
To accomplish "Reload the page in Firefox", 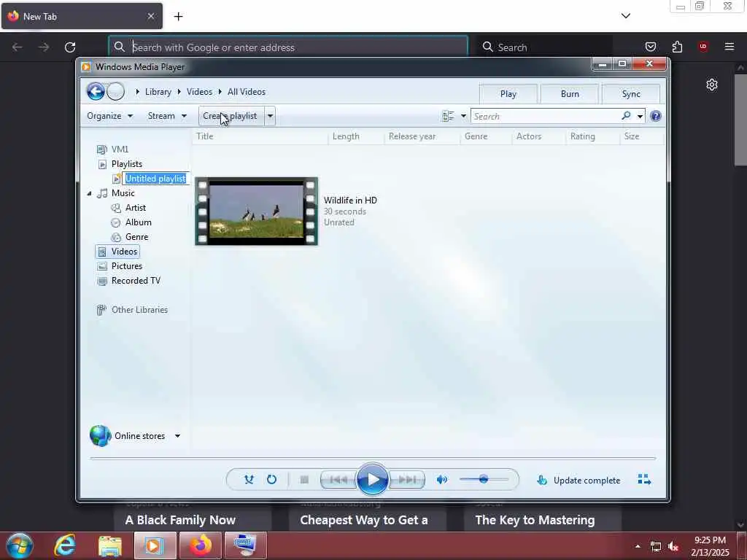I will (x=70, y=47).
